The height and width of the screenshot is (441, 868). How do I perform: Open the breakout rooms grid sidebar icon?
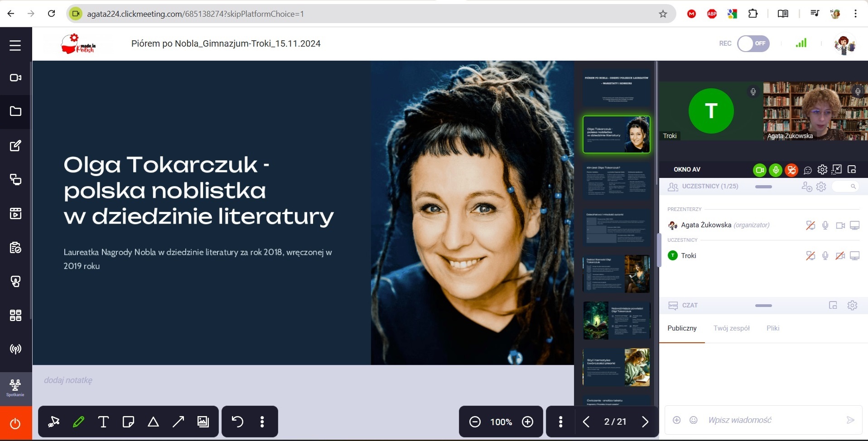15,315
